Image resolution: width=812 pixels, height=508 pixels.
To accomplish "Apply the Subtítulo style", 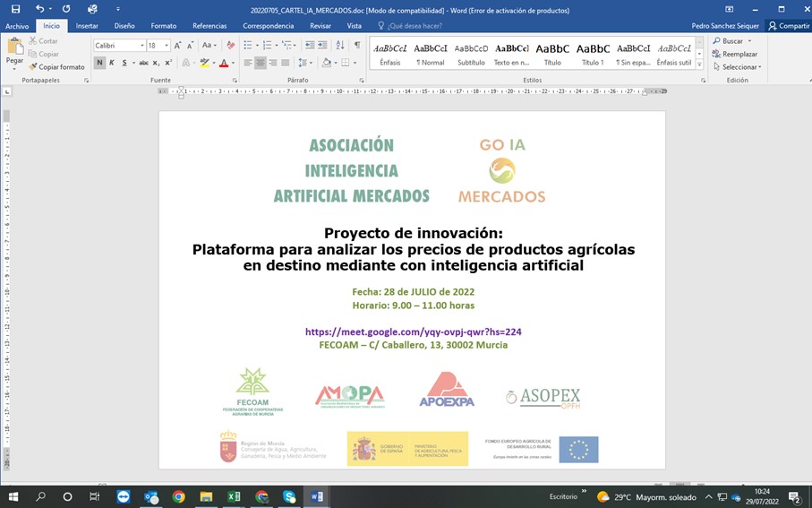I will pos(471,54).
